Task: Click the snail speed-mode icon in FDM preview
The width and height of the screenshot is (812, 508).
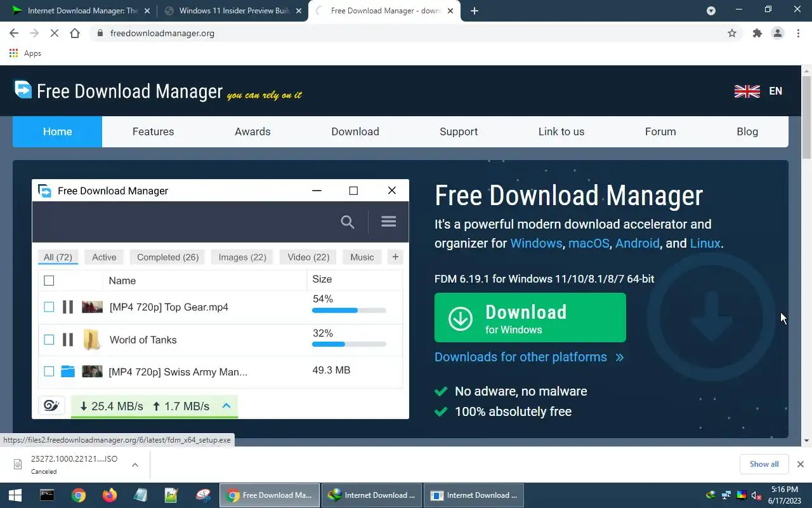Action: point(52,406)
